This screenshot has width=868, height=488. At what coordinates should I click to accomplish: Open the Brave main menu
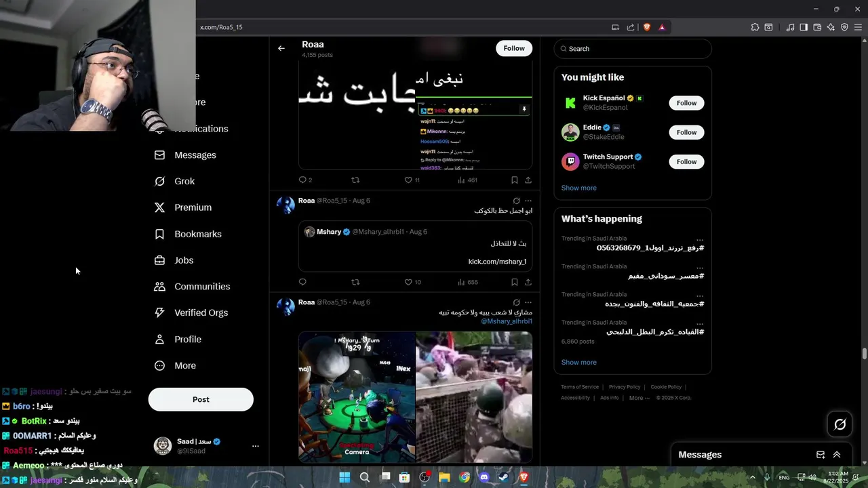(x=858, y=27)
